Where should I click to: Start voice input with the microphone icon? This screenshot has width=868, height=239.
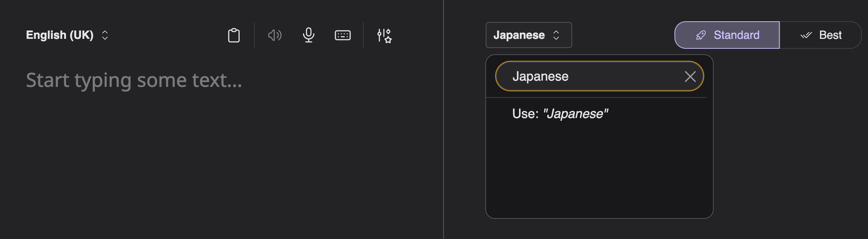coord(309,35)
